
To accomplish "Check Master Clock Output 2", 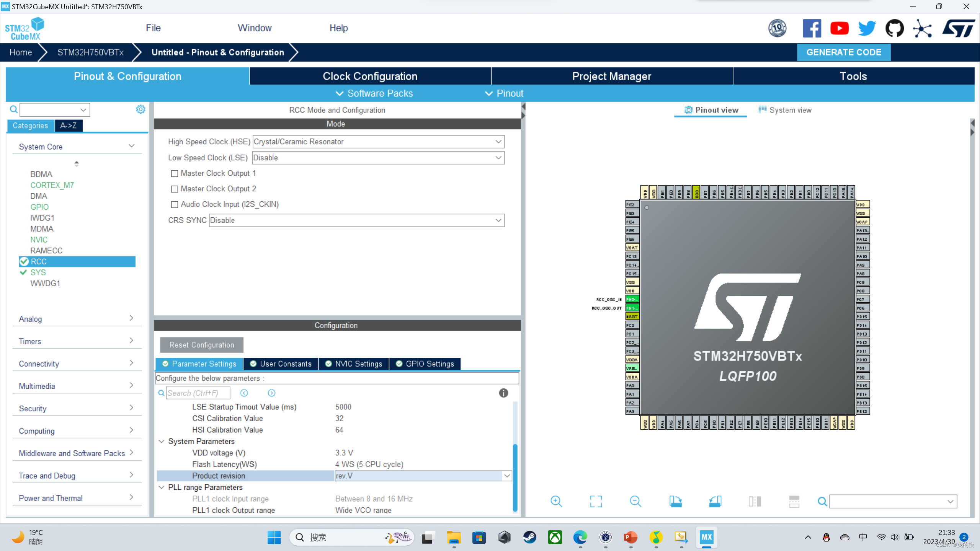I will pos(175,189).
